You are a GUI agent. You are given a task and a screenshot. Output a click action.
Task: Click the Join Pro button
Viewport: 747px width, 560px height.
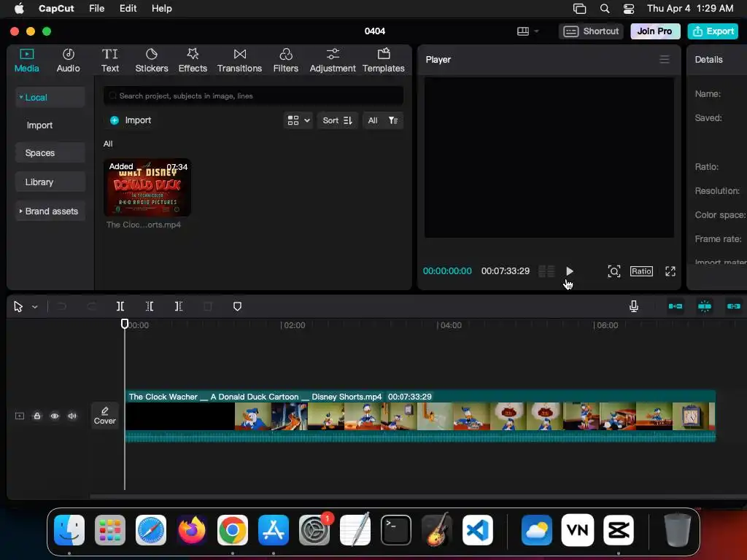[x=654, y=31]
